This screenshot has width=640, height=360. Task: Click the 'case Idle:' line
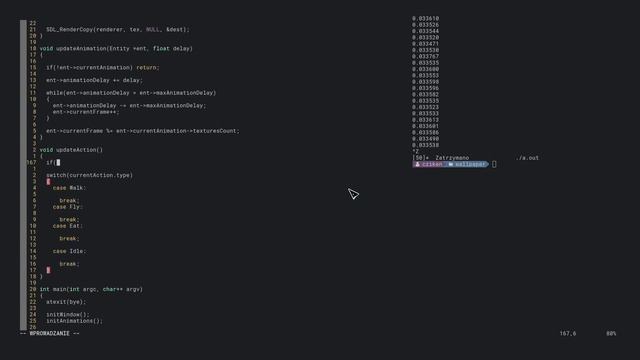pyautogui.click(x=69, y=251)
